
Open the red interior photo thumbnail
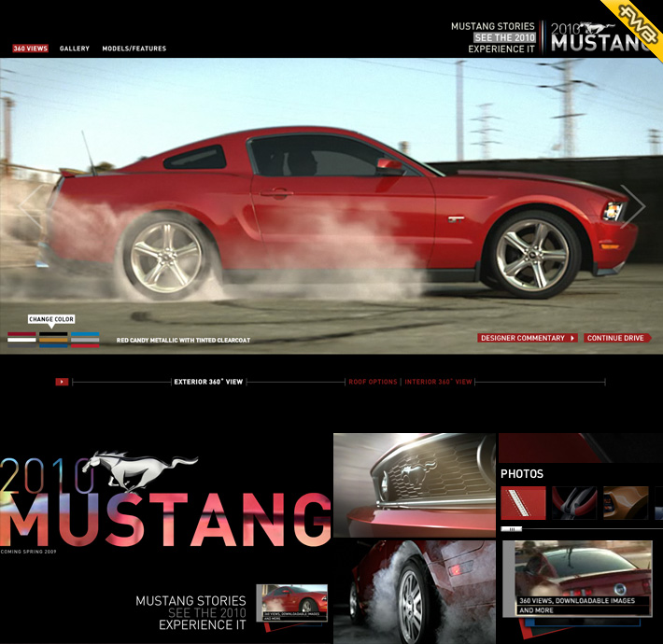point(574,503)
